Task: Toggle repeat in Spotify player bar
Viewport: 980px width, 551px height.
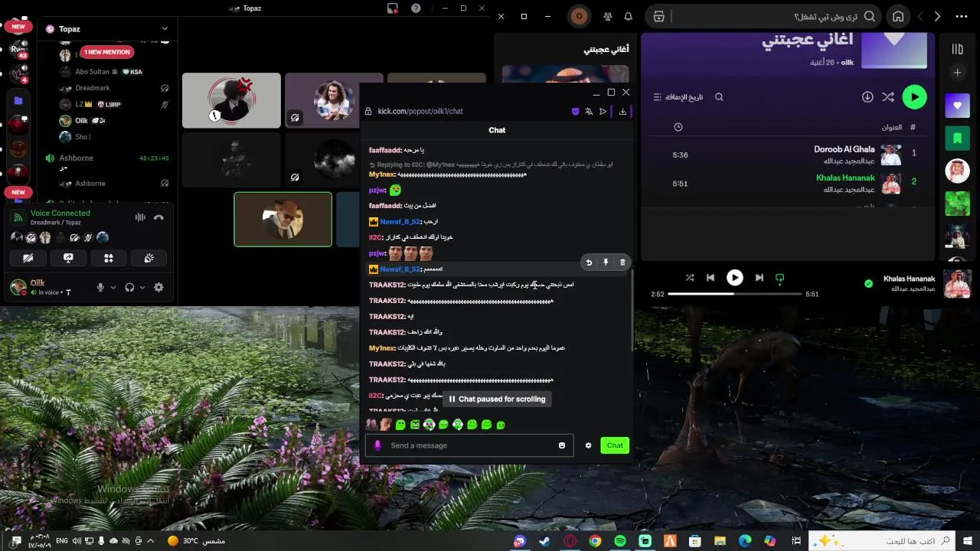Action: click(x=780, y=278)
